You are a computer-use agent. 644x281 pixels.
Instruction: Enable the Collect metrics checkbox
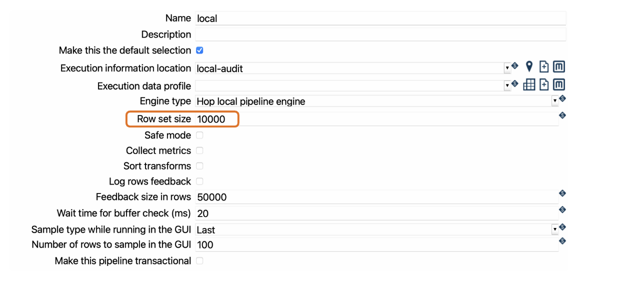point(199,150)
